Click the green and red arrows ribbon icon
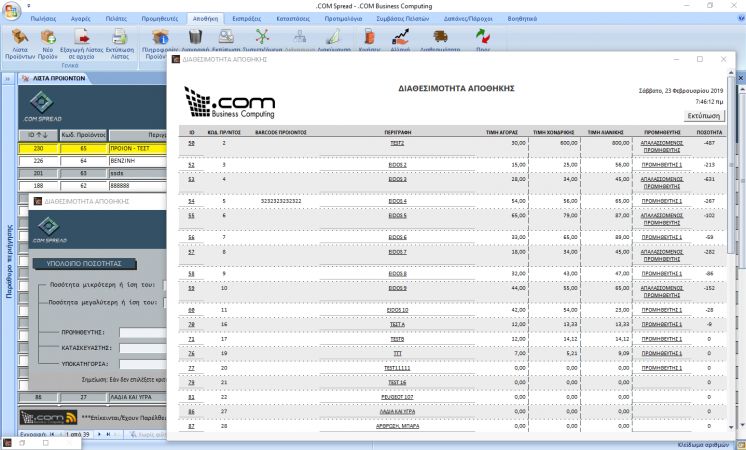 coord(483,37)
